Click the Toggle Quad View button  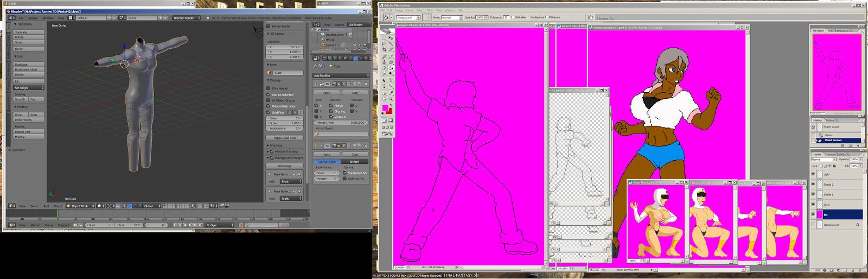285,138
